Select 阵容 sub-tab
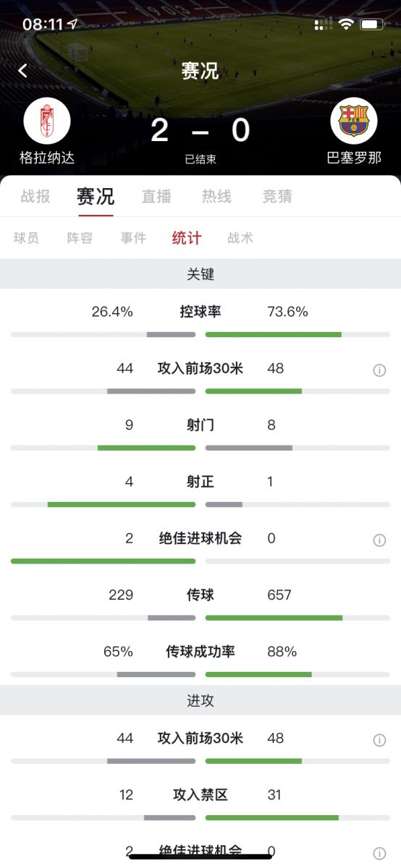The height and width of the screenshot is (868, 401). 80,238
